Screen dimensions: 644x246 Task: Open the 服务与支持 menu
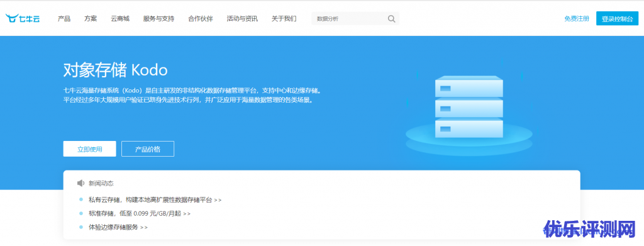click(x=158, y=18)
